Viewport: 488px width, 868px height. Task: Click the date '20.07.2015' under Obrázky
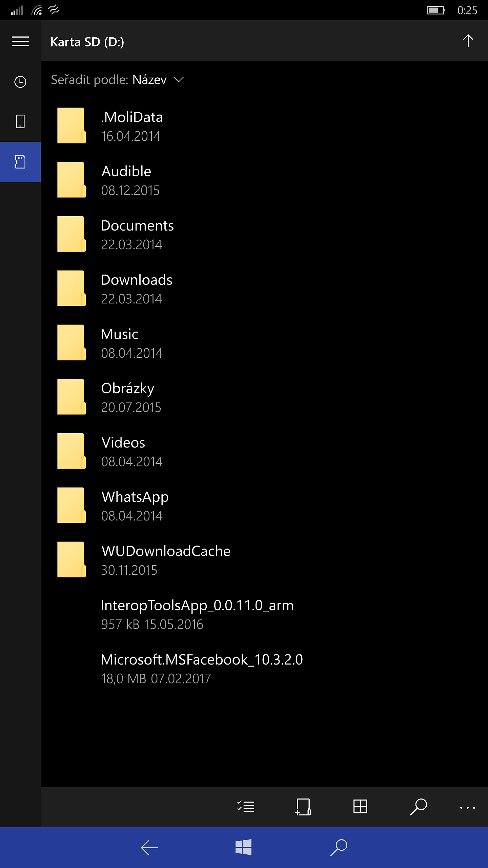click(131, 408)
